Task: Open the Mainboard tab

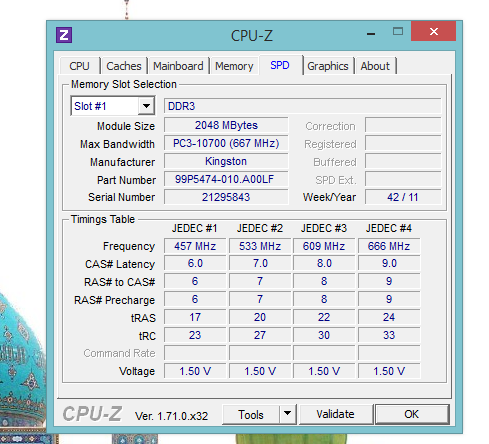Action: 178,66
